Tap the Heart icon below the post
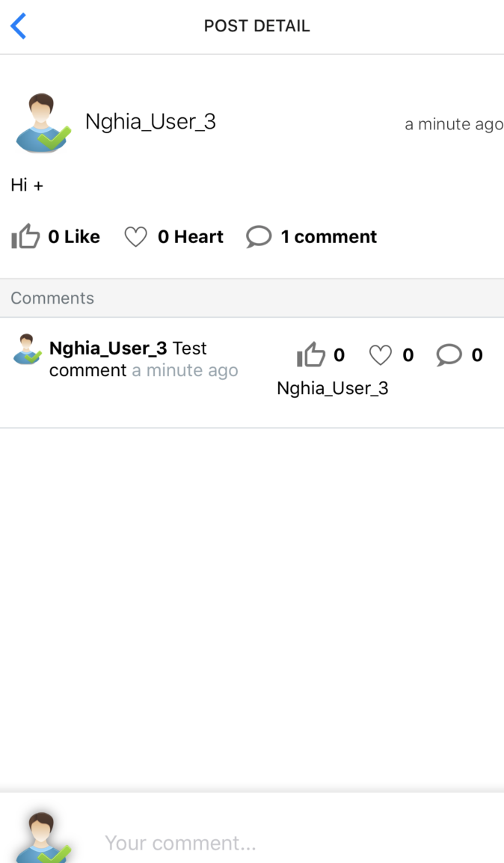The width and height of the screenshot is (504, 863). point(136,236)
